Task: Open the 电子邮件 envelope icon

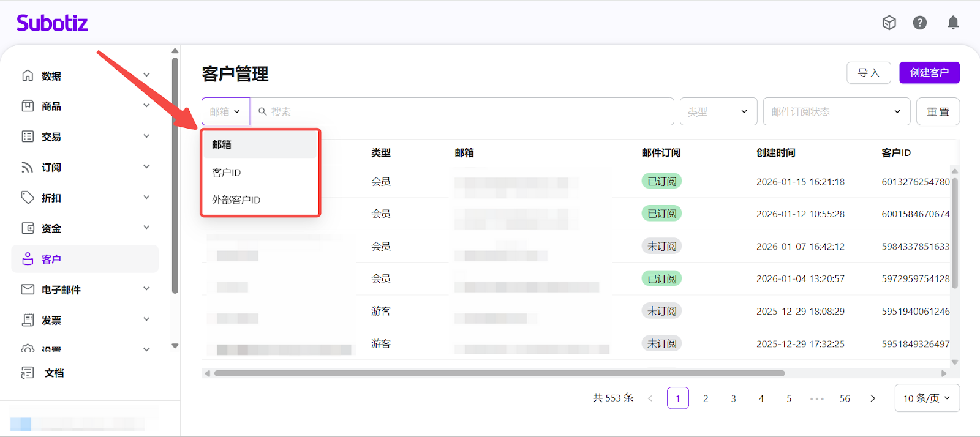Action: tap(28, 289)
